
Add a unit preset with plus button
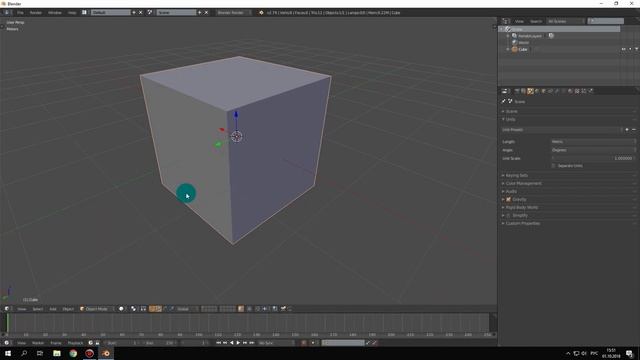627,130
